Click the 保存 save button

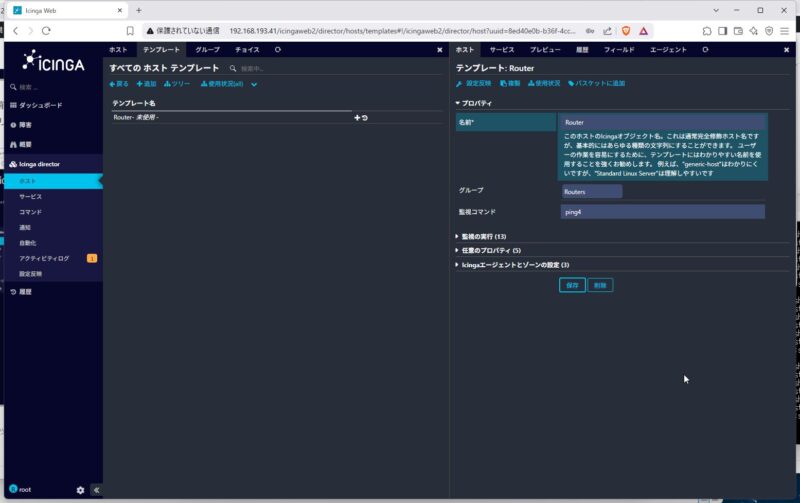pyautogui.click(x=572, y=285)
